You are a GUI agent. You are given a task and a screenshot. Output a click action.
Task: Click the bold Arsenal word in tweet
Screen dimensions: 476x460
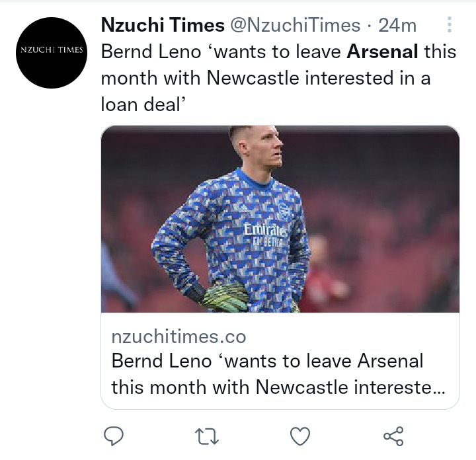click(x=382, y=52)
